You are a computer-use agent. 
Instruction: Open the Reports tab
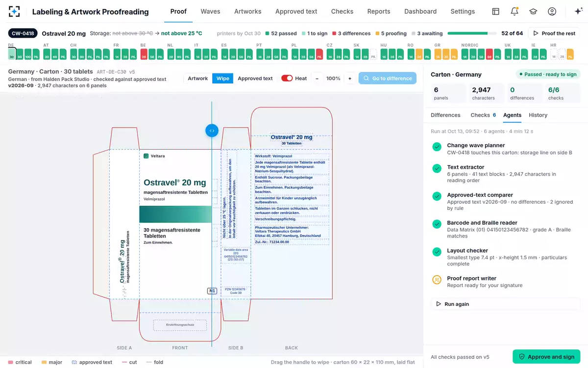point(379,11)
